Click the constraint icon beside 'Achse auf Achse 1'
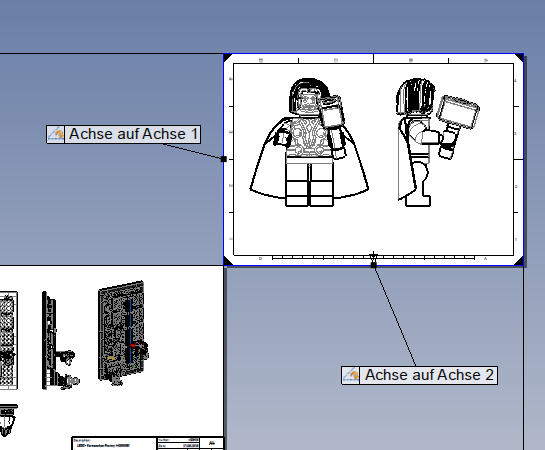The width and height of the screenshot is (545, 450). [x=55, y=134]
